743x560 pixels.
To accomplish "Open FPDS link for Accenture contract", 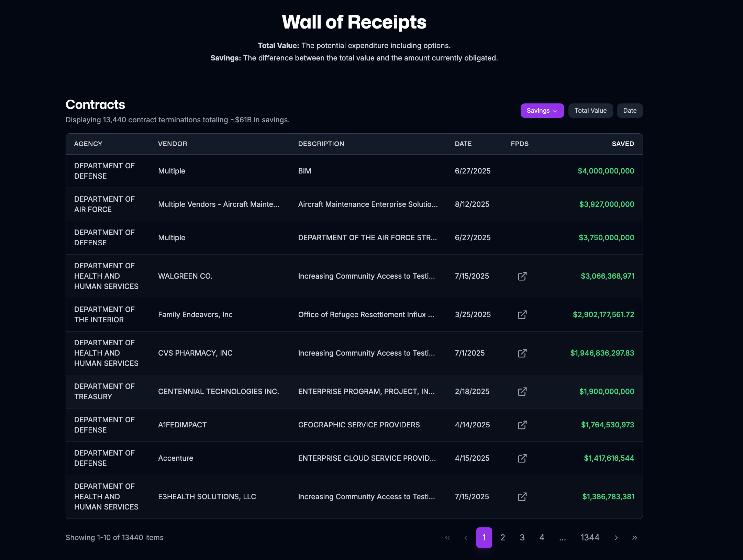I will point(522,458).
